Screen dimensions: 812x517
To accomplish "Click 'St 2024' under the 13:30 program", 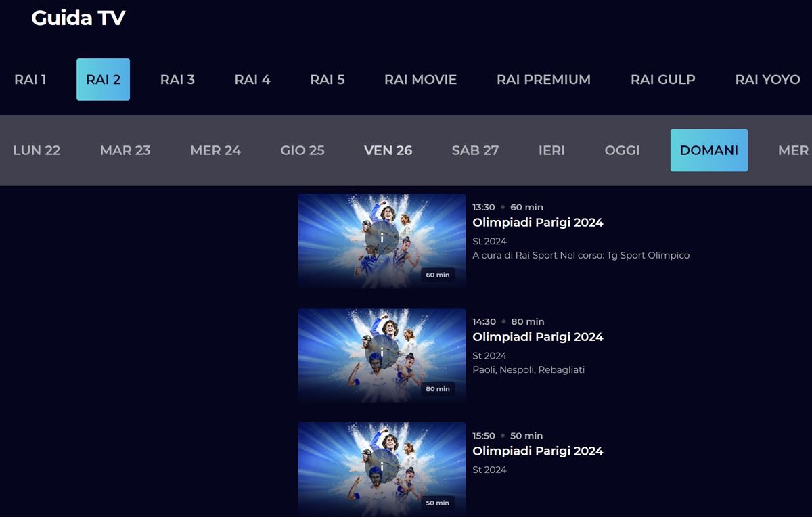I will tap(489, 241).
